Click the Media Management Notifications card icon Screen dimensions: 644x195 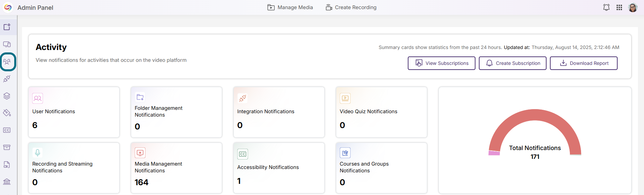pyautogui.click(x=140, y=153)
